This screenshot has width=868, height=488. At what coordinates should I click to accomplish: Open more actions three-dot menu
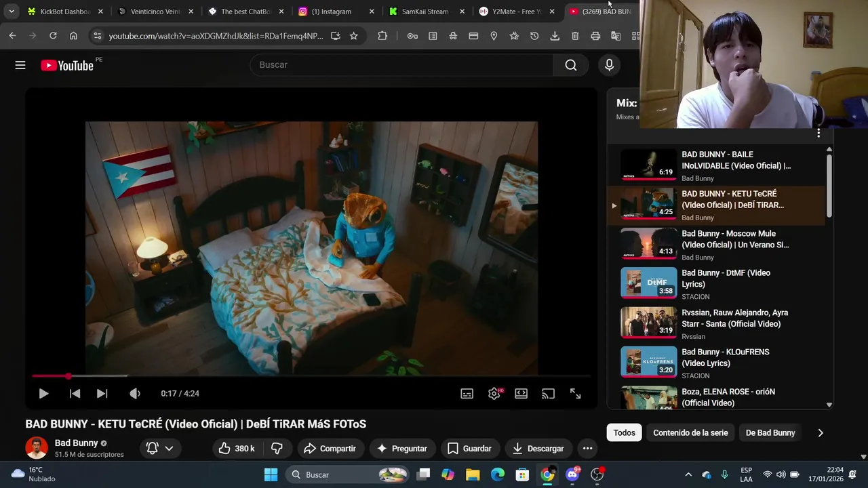pos(587,448)
